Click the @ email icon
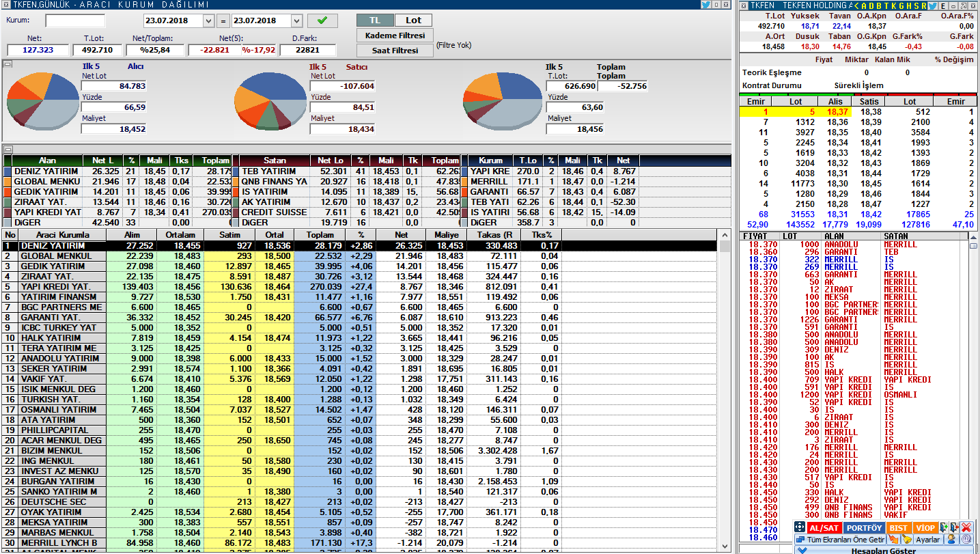980x554 pixels. pos(966,540)
